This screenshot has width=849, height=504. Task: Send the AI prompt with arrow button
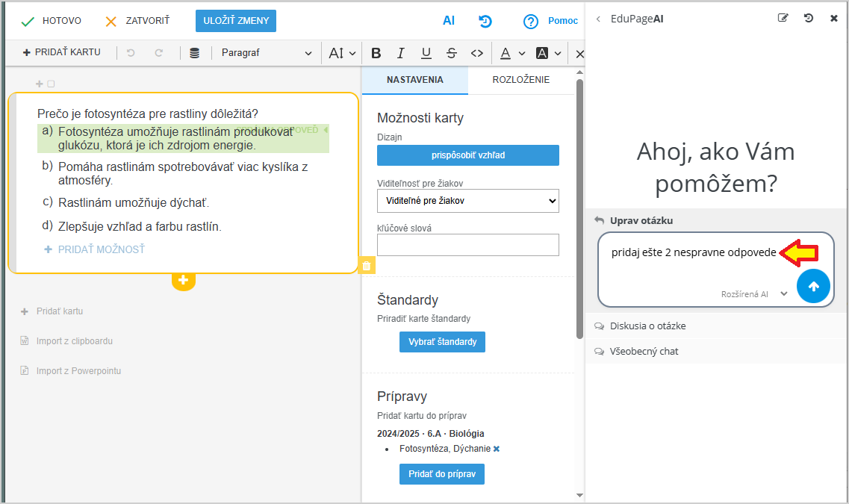click(x=813, y=286)
